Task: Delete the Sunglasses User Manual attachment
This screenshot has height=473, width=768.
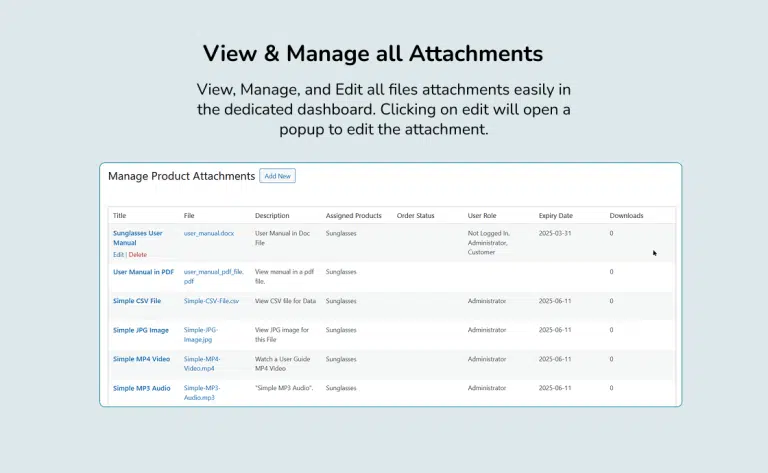Action: (x=137, y=254)
